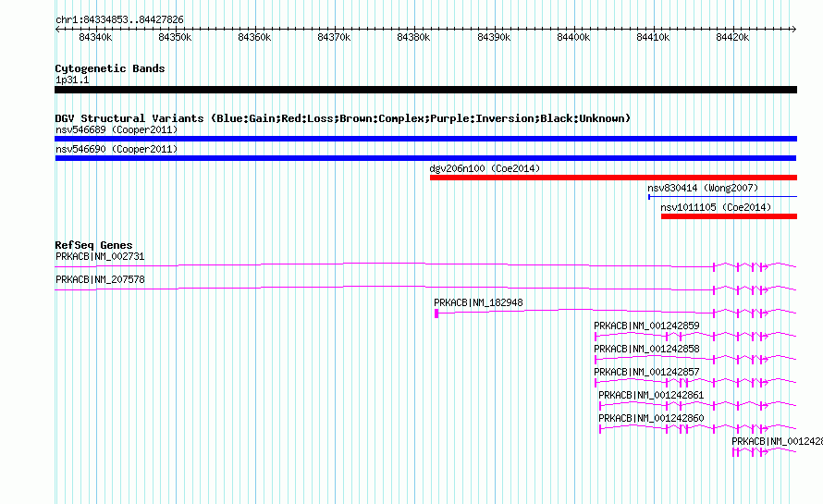Click the NM_207578 transcript intron line
823x504 pixels.
(x=384, y=288)
